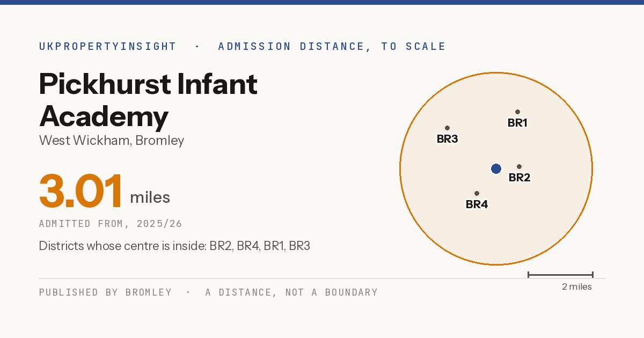Click the 2 miles scale bar
Image resolution: width=644 pixels, height=338 pixels.
click(560, 275)
